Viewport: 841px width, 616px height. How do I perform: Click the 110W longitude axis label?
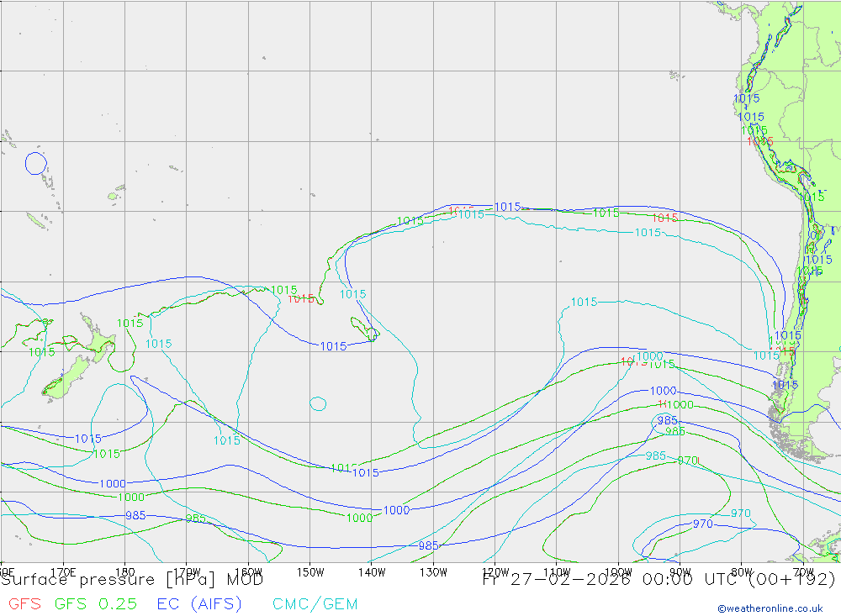click(x=557, y=572)
